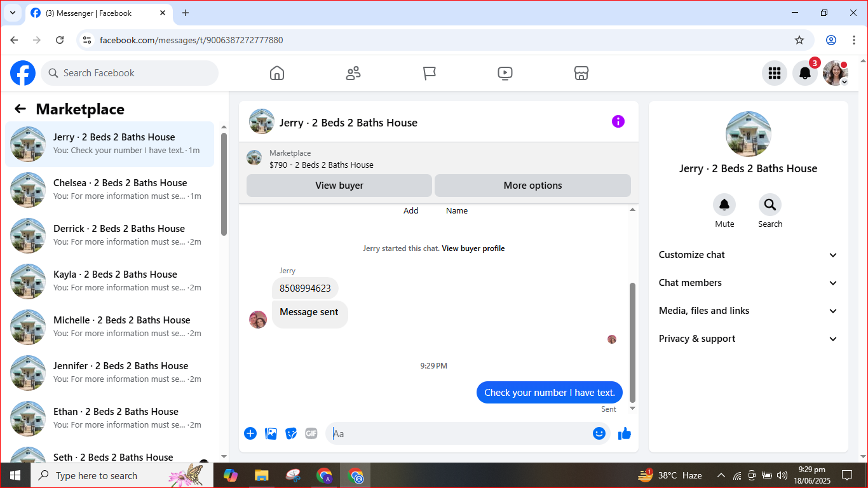868x488 pixels.
Task: Open the Kayla conversation in the list
Action: tap(110, 281)
